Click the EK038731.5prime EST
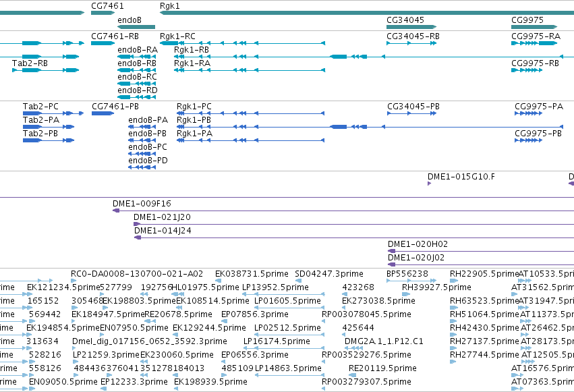 pos(218,281)
